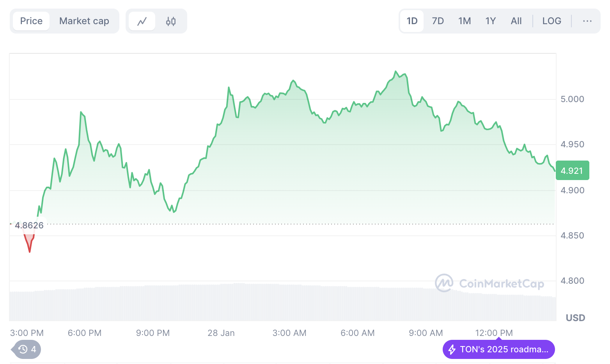
Task: Select the Price tab
Action: (31, 21)
